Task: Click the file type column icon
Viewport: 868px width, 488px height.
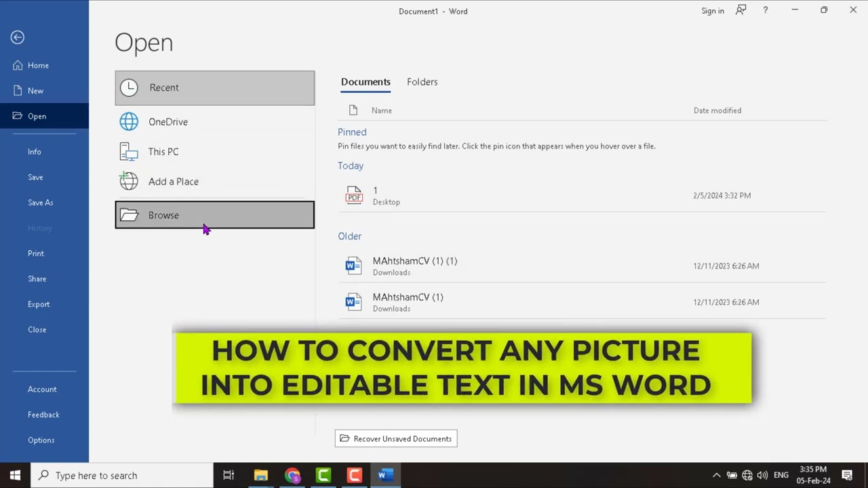Action: pyautogui.click(x=353, y=110)
